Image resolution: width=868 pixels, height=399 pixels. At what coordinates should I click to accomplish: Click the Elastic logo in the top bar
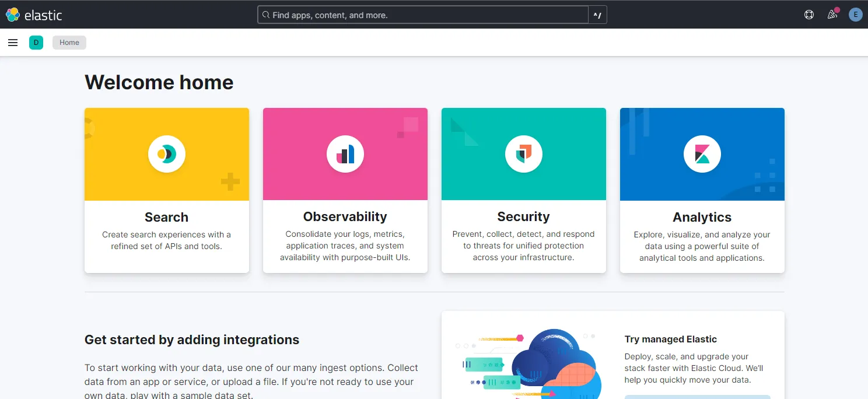point(34,15)
